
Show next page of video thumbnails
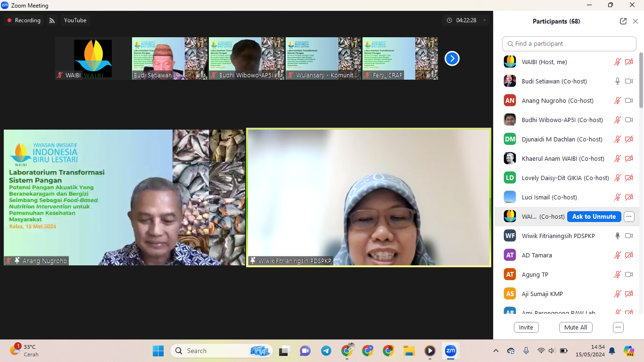click(x=452, y=58)
